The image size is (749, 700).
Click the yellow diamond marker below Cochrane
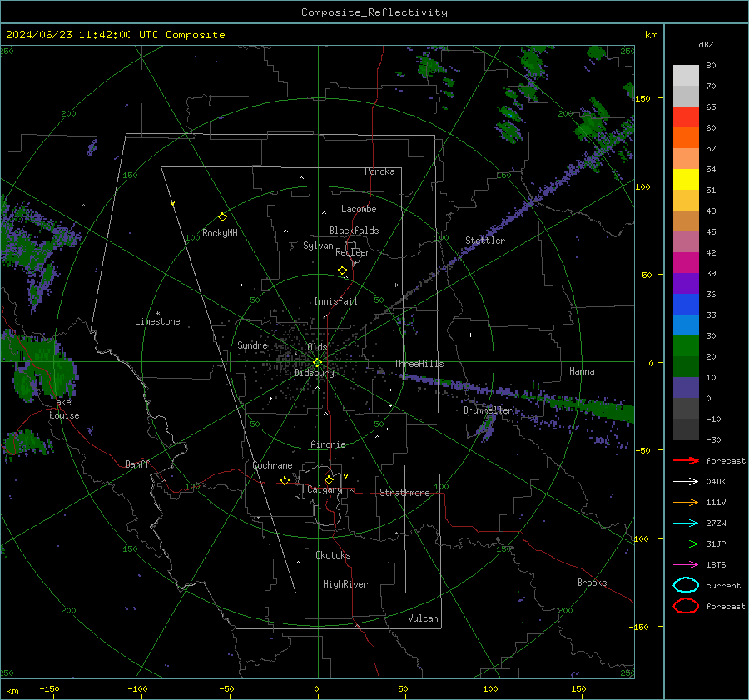[x=285, y=480]
